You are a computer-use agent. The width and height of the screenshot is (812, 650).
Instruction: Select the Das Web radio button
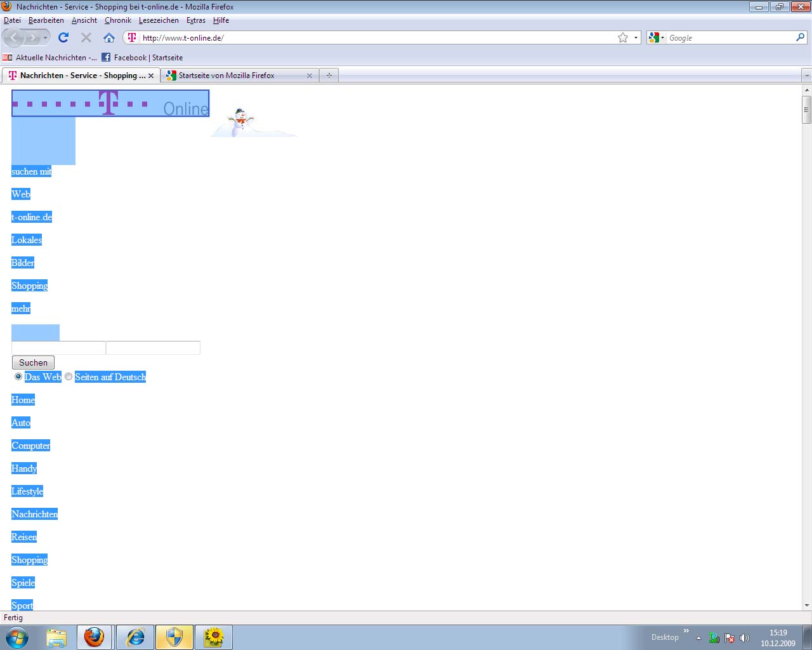tap(18, 376)
